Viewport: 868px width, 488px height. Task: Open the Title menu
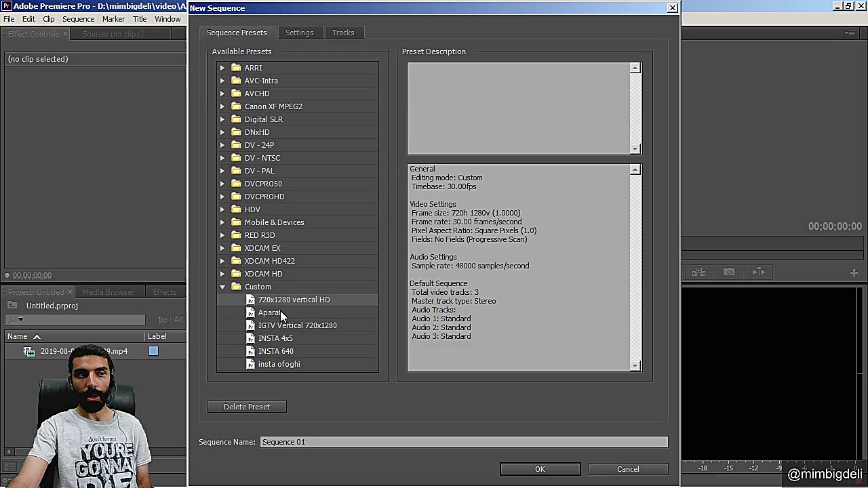[x=140, y=19]
